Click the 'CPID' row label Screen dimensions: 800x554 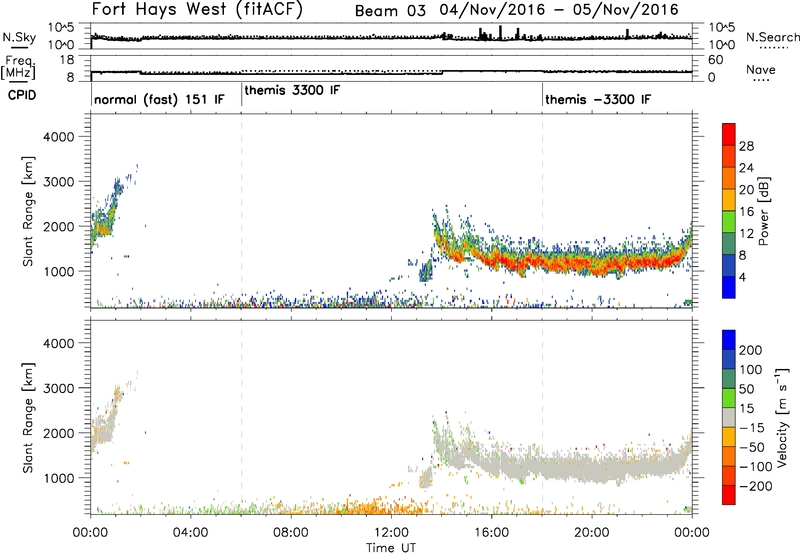pos(22,95)
